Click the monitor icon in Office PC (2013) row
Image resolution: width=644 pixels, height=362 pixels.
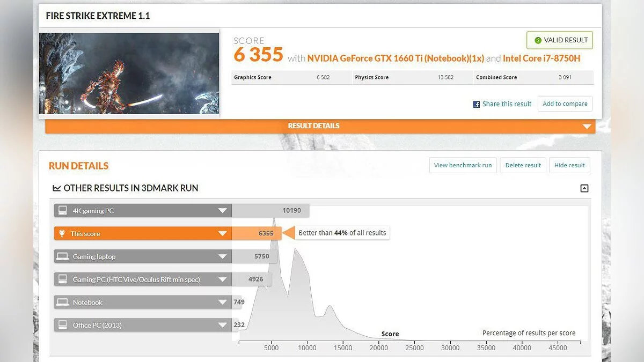tap(63, 325)
